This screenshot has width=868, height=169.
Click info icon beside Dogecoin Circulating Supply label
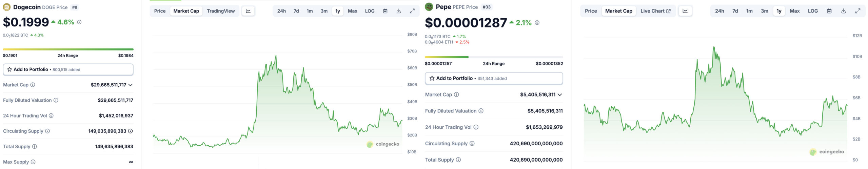point(47,131)
